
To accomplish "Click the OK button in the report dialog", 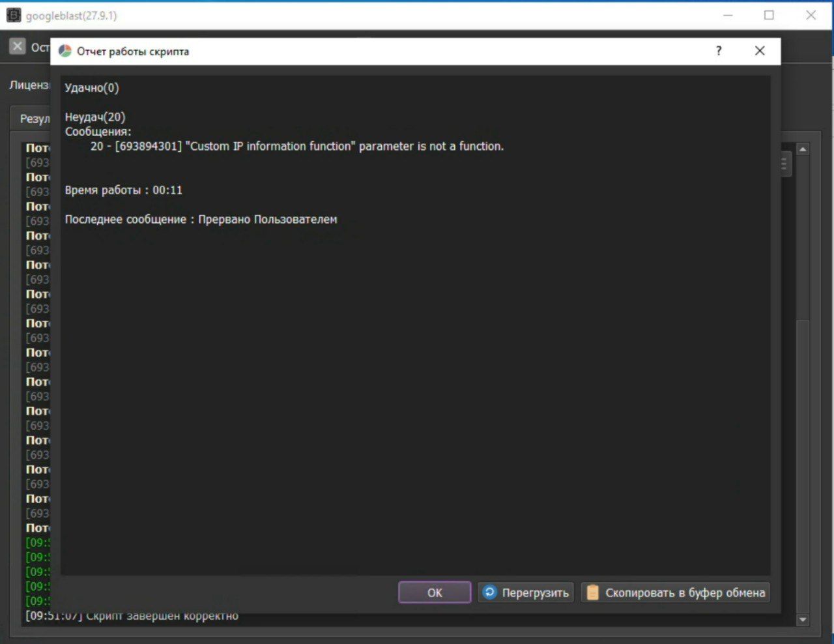I will tap(435, 593).
